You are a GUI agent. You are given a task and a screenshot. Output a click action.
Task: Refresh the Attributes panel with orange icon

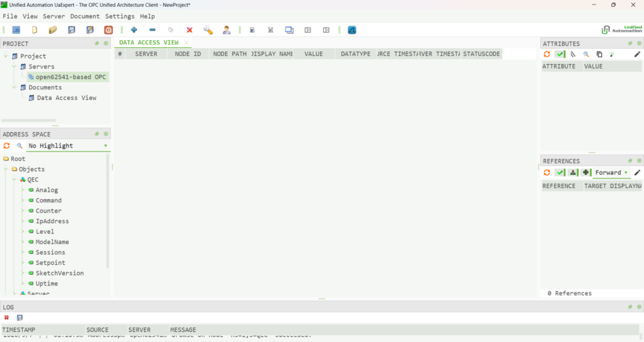click(x=547, y=54)
